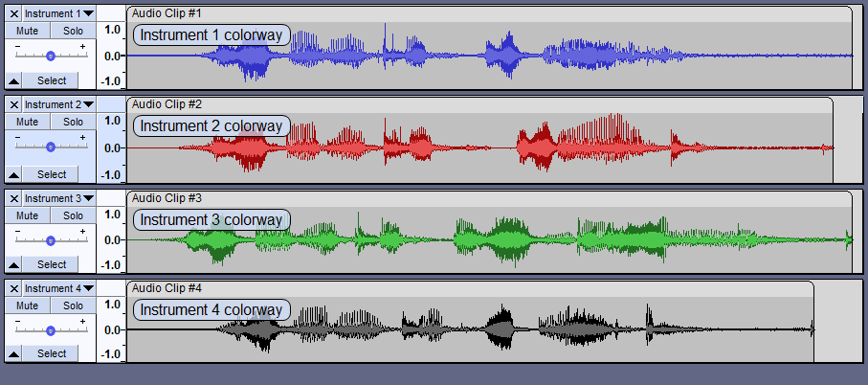Close the Instrument 3 track
Image resolution: width=868 pixels, height=385 pixels.
click(x=14, y=198)
